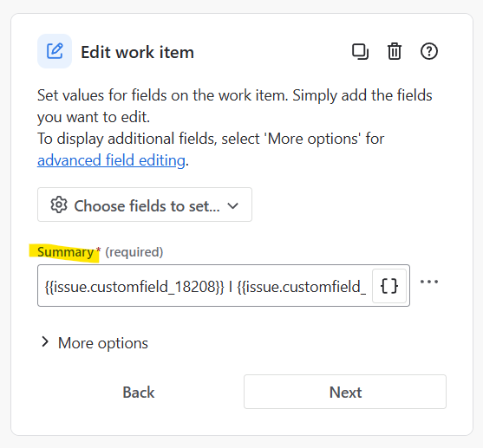
Task: Click the highlighted Summary field label
Action: pyautogui.click(x=65, y=252)
